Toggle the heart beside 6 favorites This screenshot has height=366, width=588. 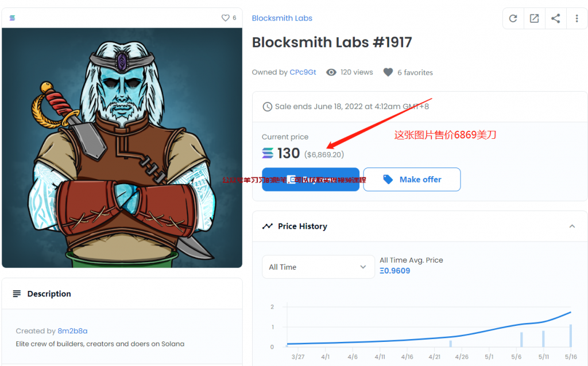(x=388, y=72)
